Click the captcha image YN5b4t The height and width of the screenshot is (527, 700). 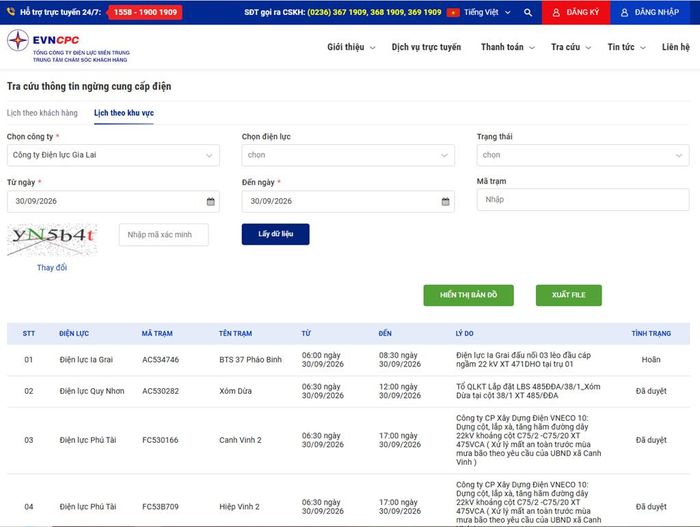coord(53,240)
